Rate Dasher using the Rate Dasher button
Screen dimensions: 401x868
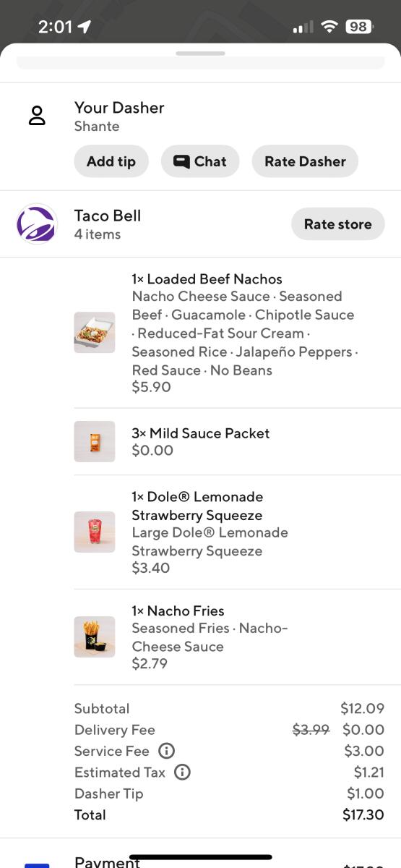pos(305,161)
